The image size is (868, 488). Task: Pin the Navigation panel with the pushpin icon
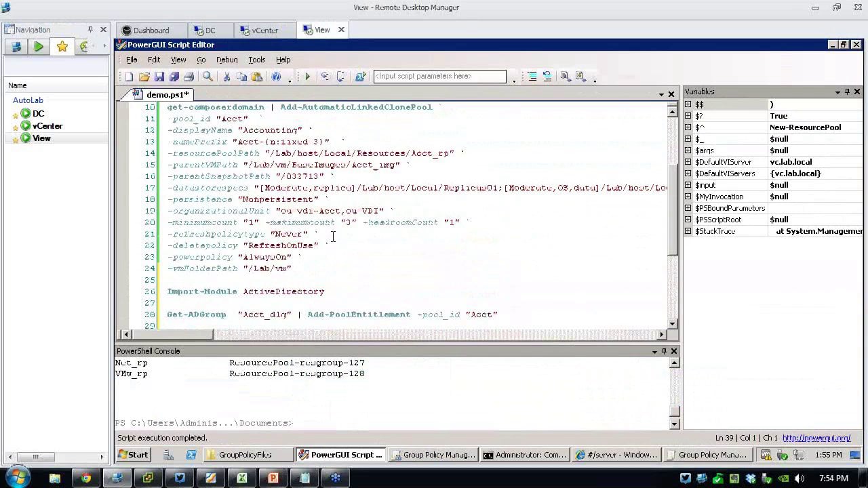tap(90, 29)
